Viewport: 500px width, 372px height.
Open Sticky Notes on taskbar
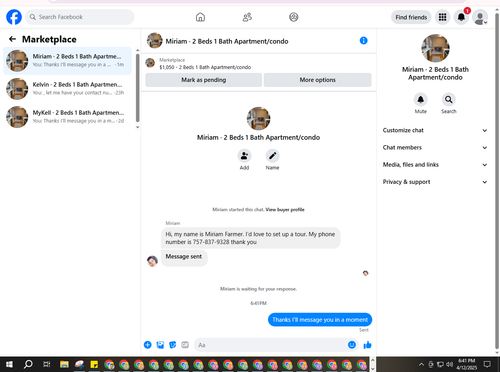pos(94,364)
